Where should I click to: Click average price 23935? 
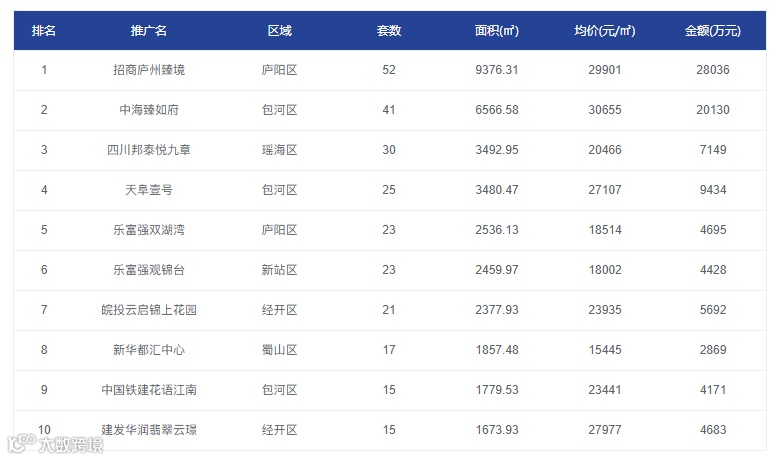[605, 310]
